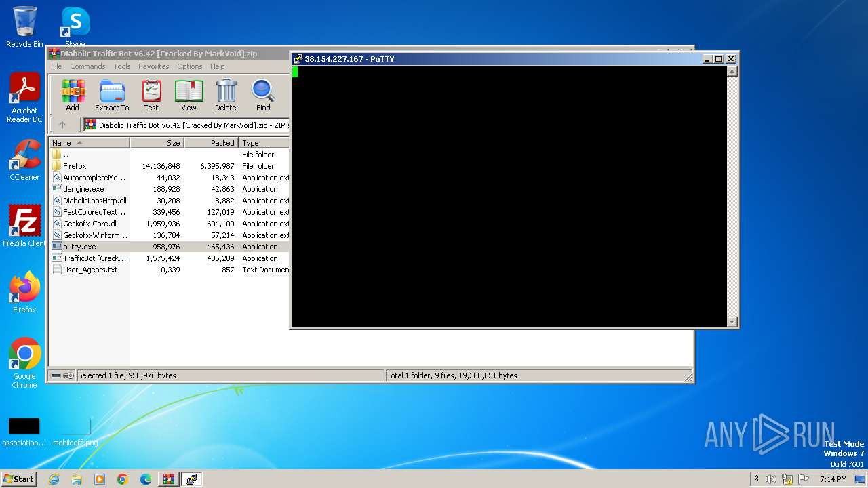Switch to WinRAR taskbar button
Image resolution: width=868 pixels, height=488 pixels.
169,479
